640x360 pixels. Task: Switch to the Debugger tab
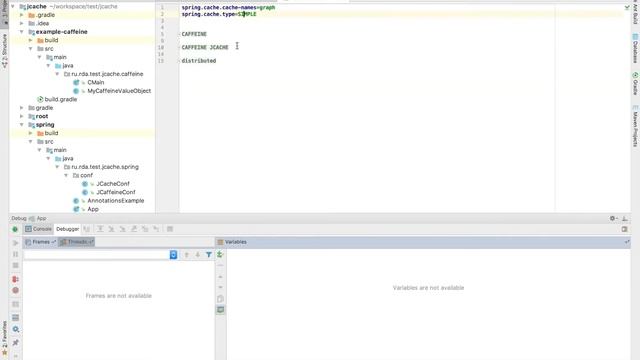(x=67, y=229)
